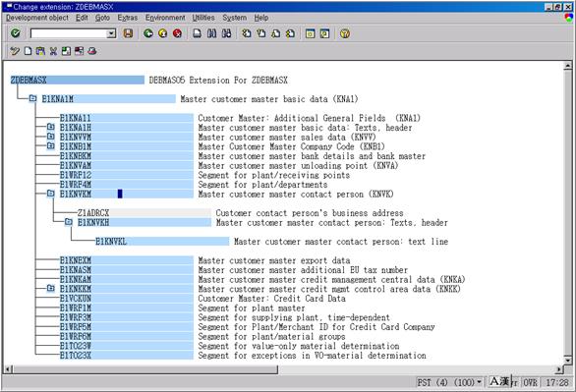
Task: Click the Save floppy disk icon
Action: coord(128,33)
